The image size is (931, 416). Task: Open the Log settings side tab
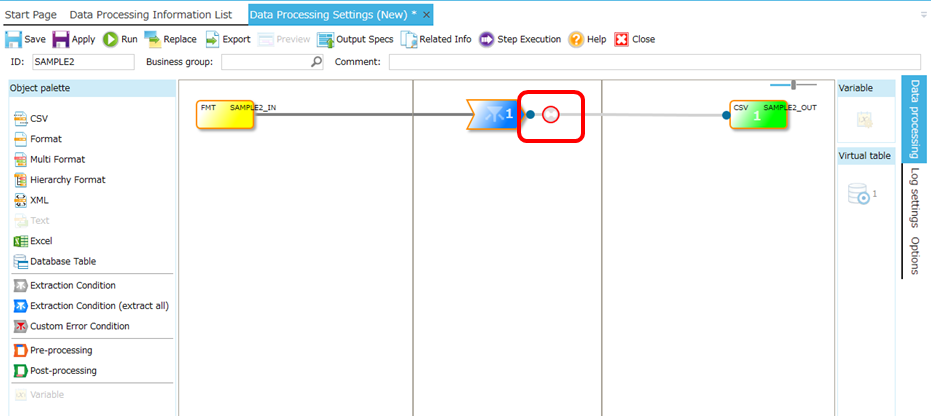pos(914,197)
